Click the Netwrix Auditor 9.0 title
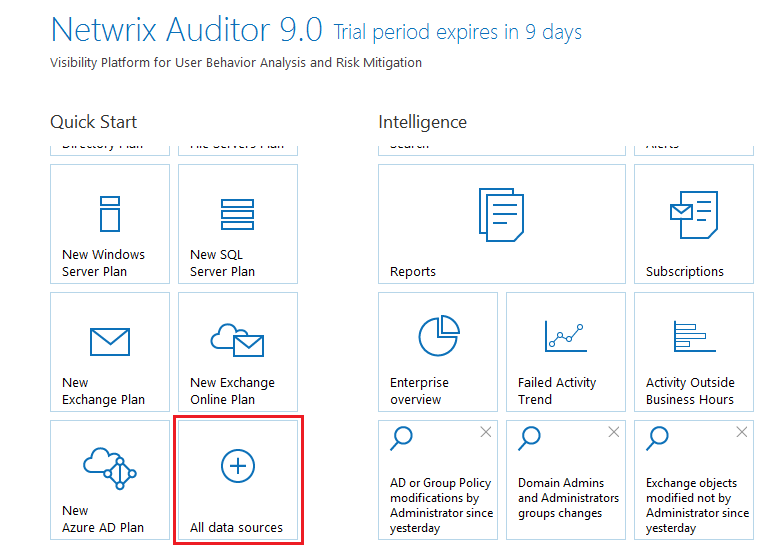 187,29
